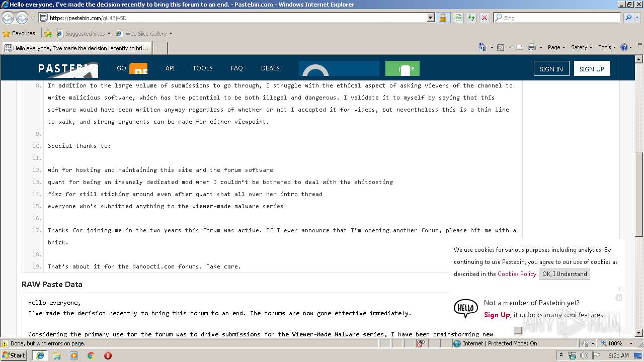644x362 pixels.
Task: Focus the Bing search box
Action: point(557,18)
